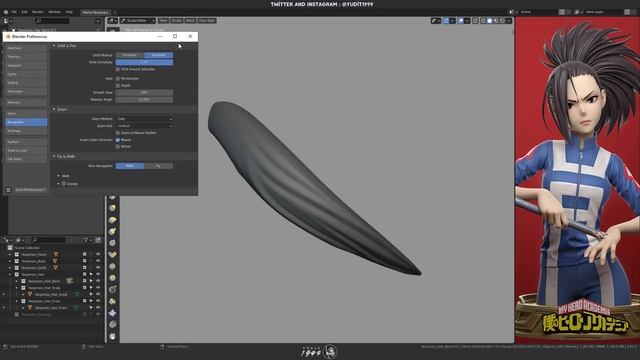Open Zoom Method dropdown

[x=144, y=119]
